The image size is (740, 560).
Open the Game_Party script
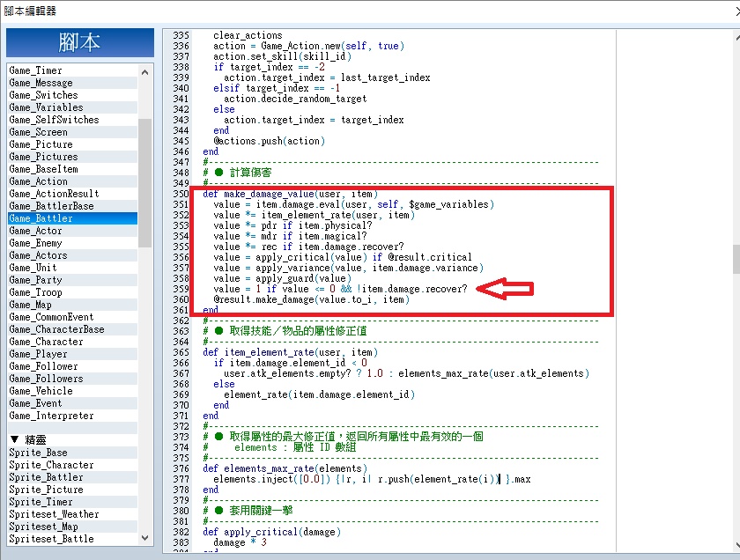pos(72,280)
